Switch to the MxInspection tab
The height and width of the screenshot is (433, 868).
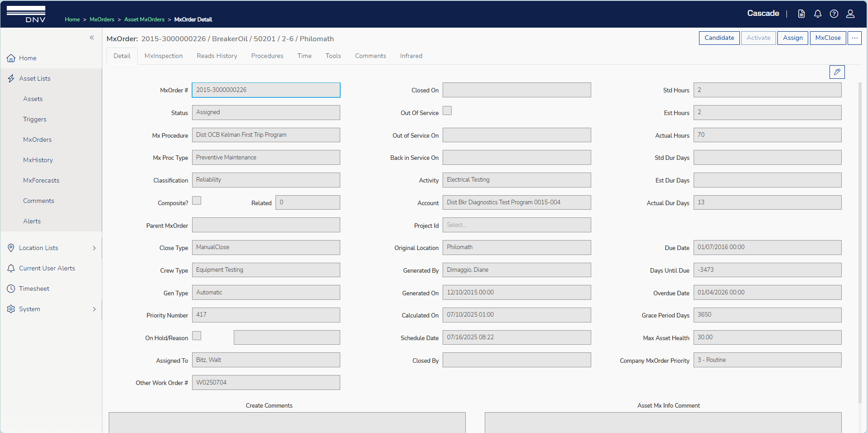coord(163,56)
